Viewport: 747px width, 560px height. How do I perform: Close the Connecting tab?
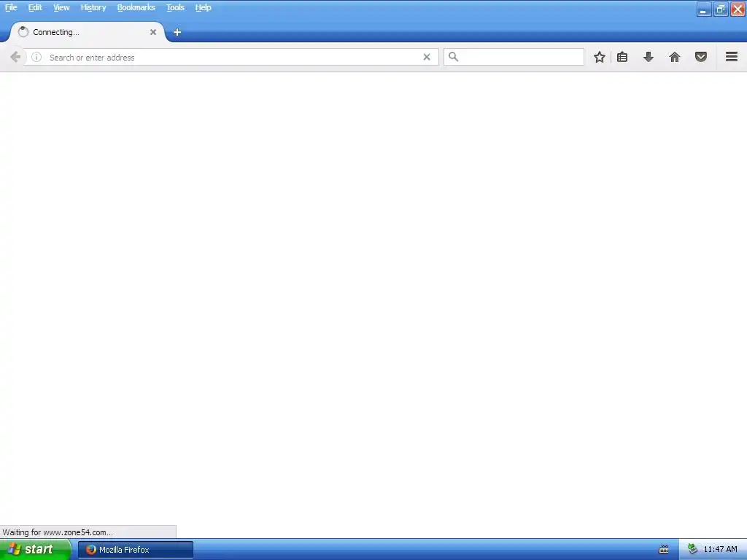point(153,32)
